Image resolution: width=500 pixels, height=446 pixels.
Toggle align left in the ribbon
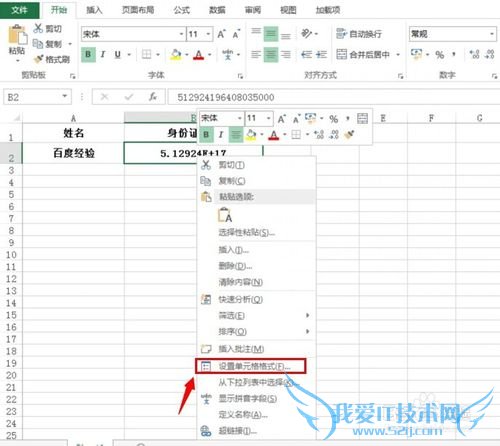click(x=256, y=54)
